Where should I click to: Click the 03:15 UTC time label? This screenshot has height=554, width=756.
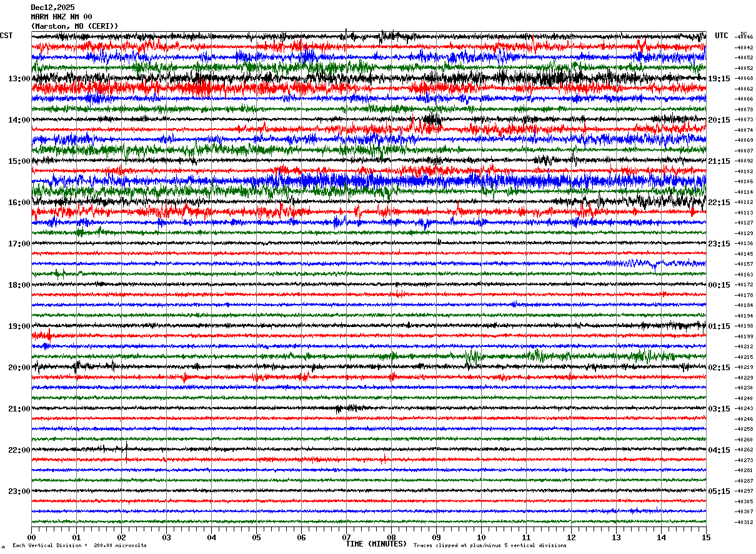click(x=719, y=409)
